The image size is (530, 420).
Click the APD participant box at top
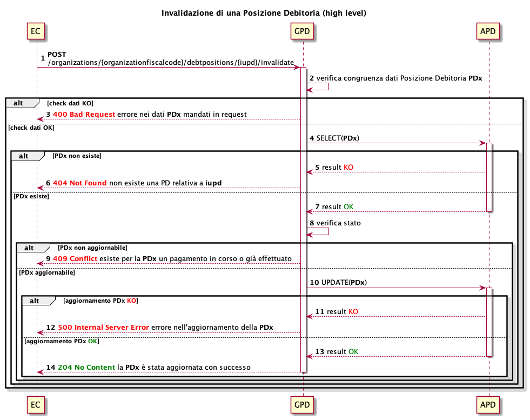(x=488, y=31)
